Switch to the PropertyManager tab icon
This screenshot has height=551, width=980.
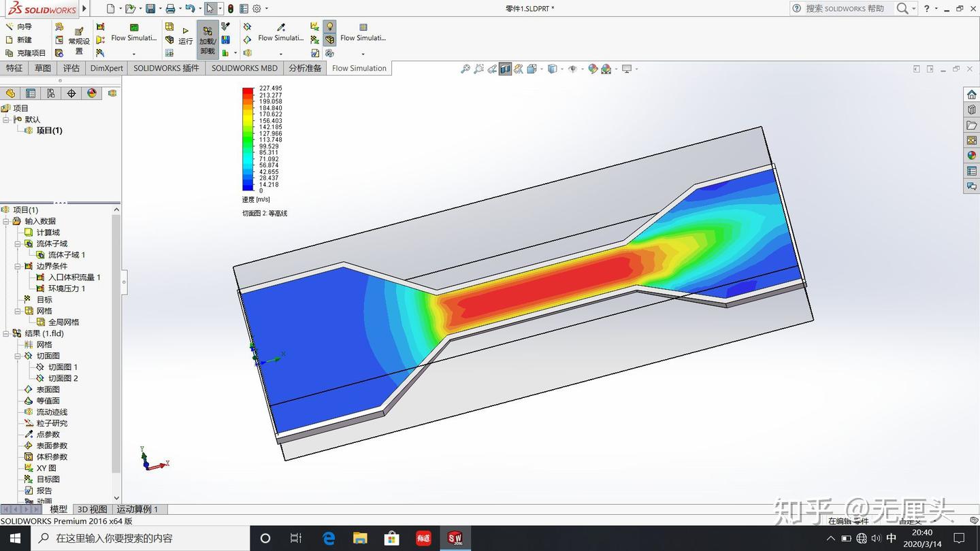pos(31,93)
